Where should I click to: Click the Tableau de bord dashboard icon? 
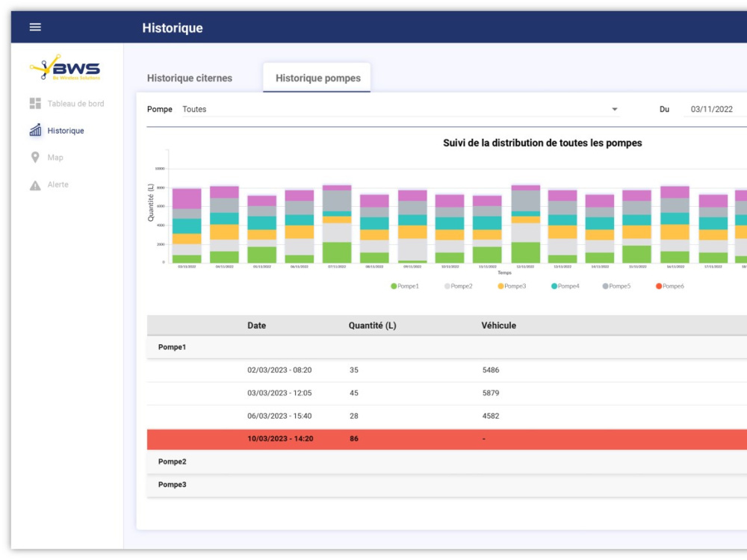click(35, 103)
